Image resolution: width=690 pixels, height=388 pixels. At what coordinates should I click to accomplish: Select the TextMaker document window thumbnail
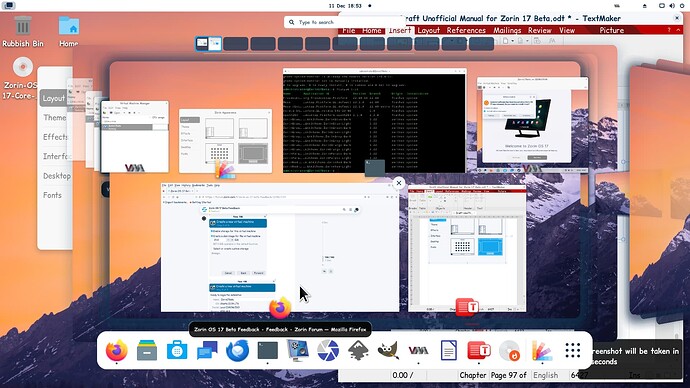click(x=467, y=248)
